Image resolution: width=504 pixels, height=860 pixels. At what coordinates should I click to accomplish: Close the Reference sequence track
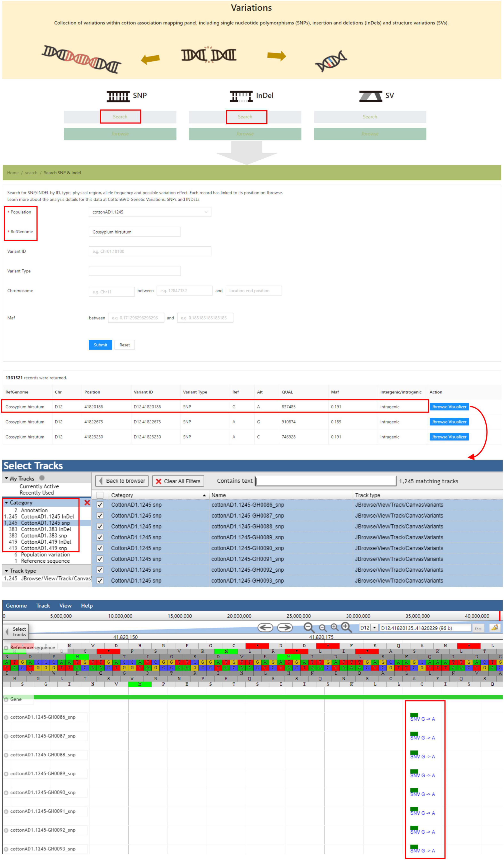[6, 647]
